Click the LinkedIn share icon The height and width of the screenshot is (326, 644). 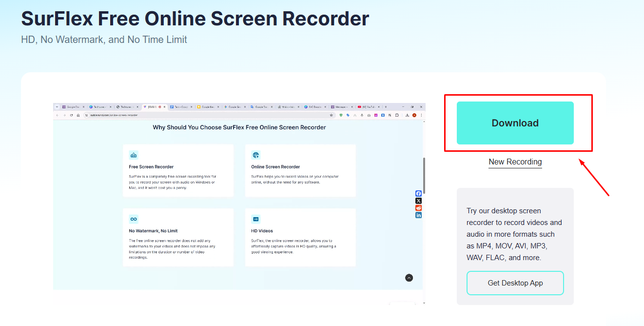[x=418, y=215]
